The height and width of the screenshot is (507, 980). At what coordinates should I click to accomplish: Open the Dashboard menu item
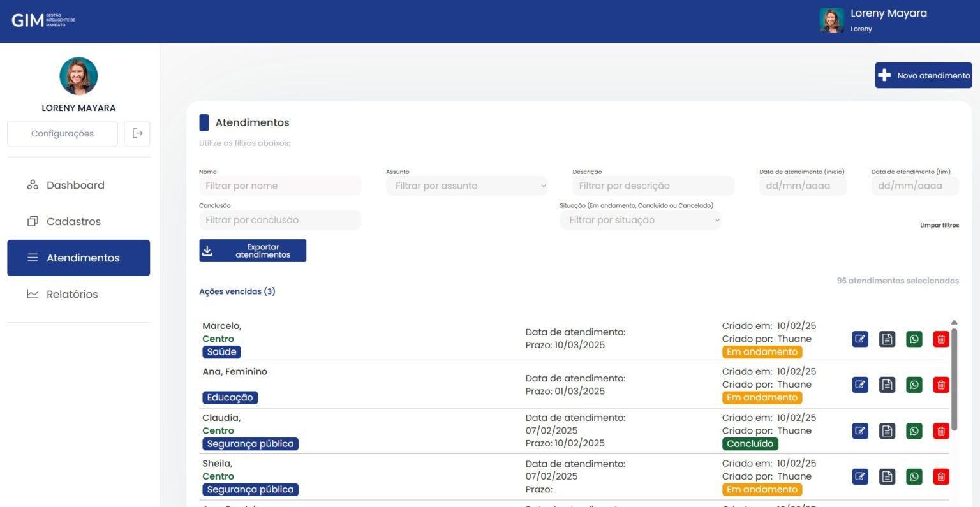click(75, 186)
